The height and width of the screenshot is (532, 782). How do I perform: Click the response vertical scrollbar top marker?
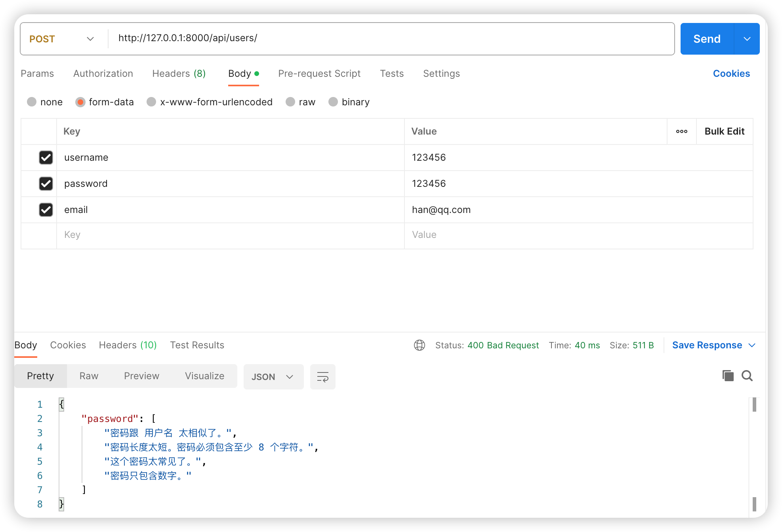[754, 405]
